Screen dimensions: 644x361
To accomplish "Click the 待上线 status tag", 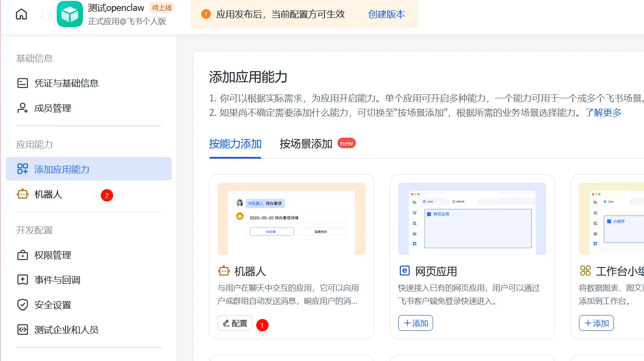I will point(162,8).
